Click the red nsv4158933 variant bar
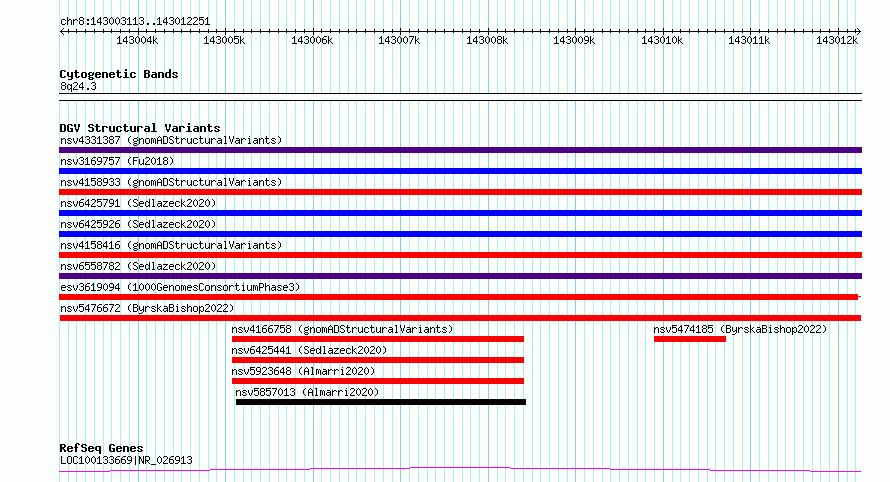The height and width of the screenshot is (482, 890). (460, 192)
